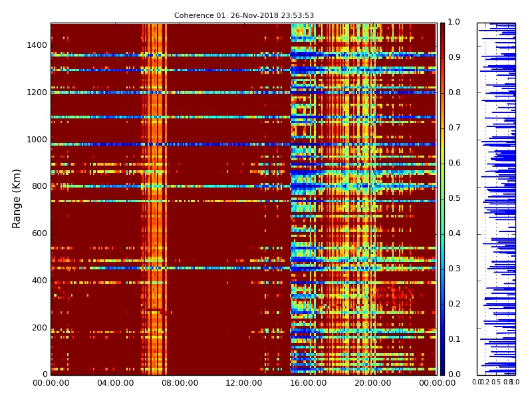Click the 08:00:00 time axis label
532x399 pixels.
click(180, 383)
